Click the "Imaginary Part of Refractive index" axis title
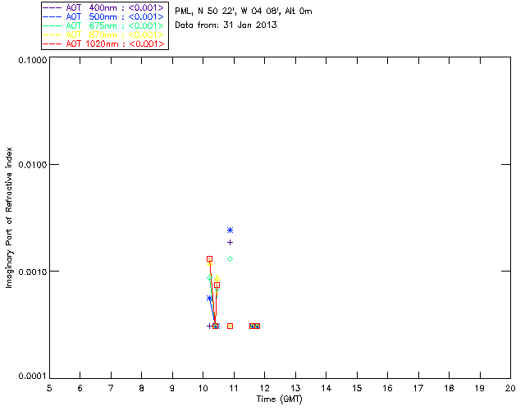The height and width of the screenshot is (420, 525). (x=9, y=217)
